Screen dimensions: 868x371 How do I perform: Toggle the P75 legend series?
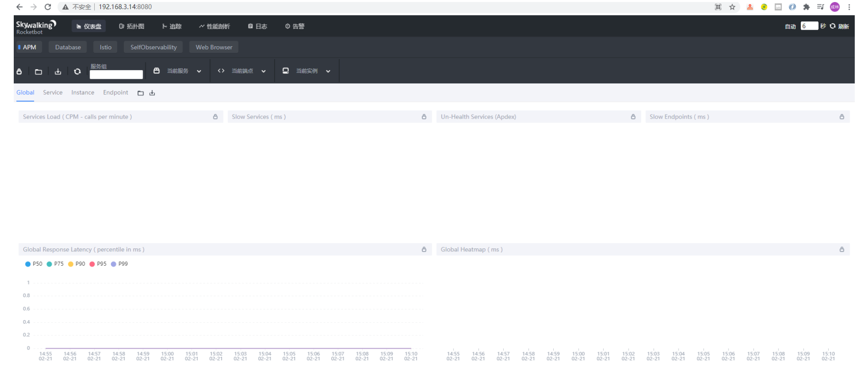point(55,264)
